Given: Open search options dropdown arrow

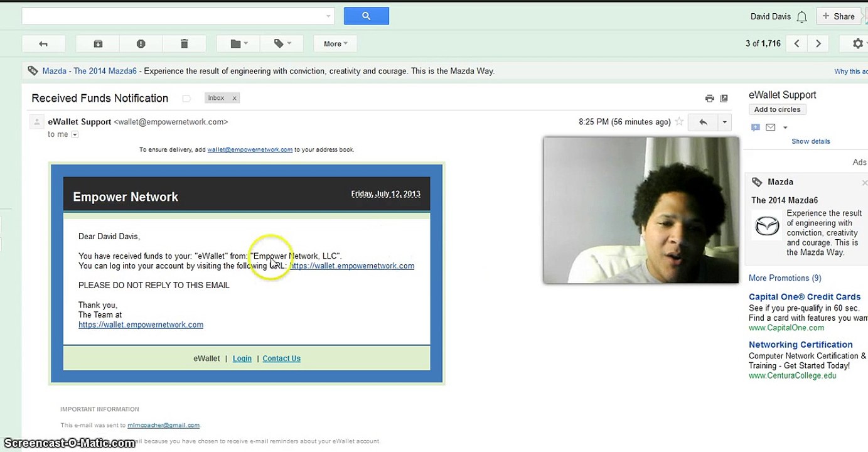Looking at the screenshot, I should 328,16.
